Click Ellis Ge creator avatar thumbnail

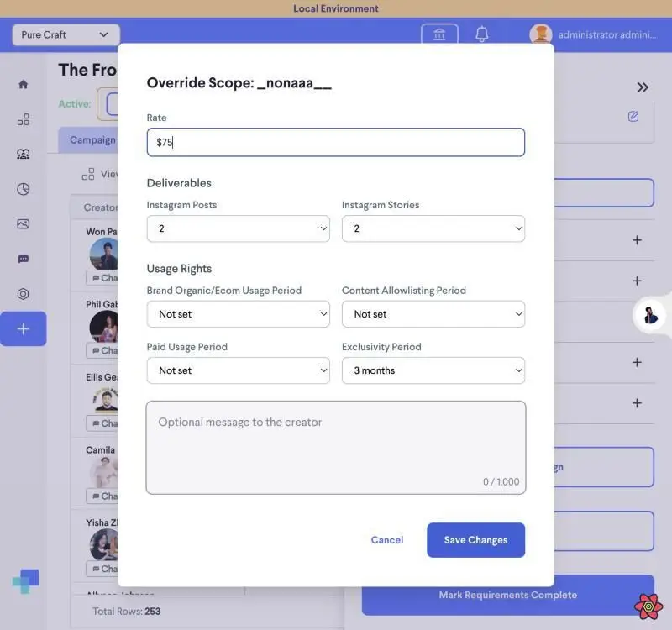pyautogui.click(x=104, y=400)
